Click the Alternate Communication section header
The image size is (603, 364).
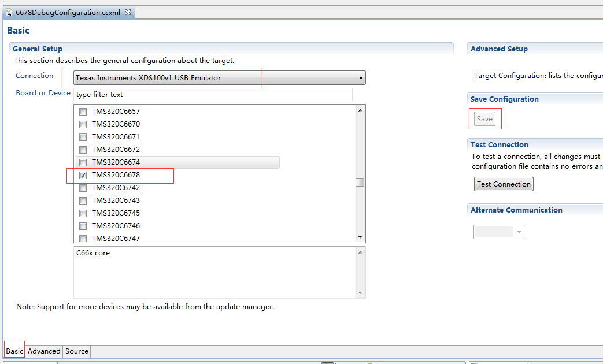[516, 210]
